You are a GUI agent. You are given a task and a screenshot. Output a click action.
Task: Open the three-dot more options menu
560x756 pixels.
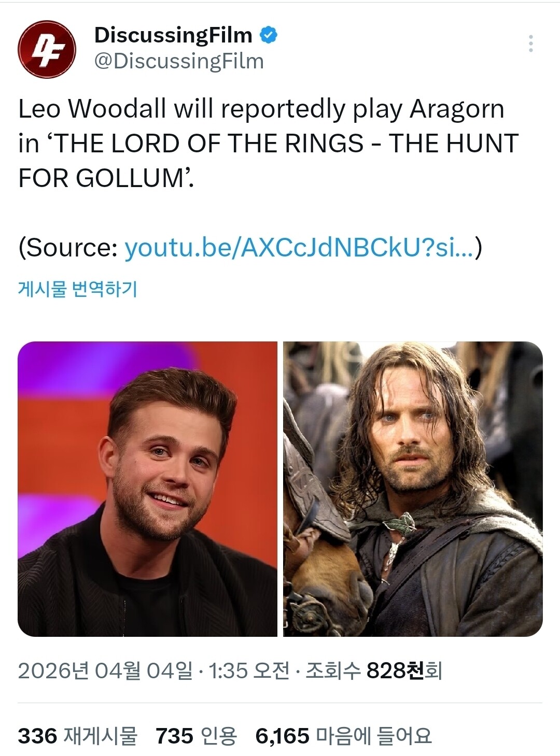(x=530, y=44)
